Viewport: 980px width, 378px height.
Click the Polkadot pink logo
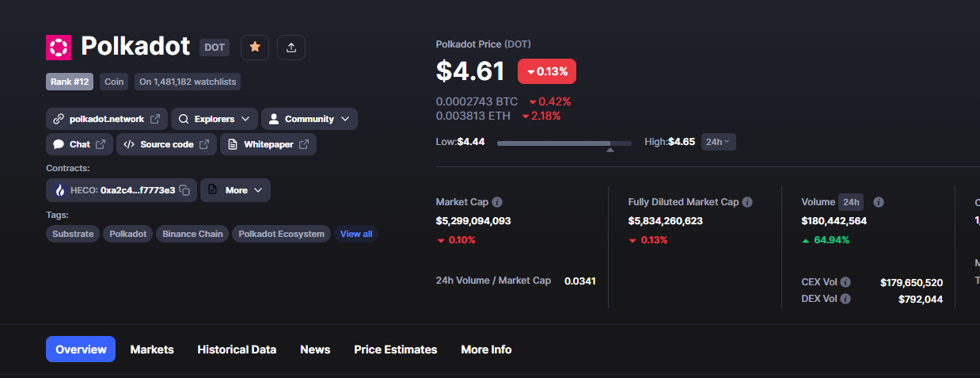59,48
